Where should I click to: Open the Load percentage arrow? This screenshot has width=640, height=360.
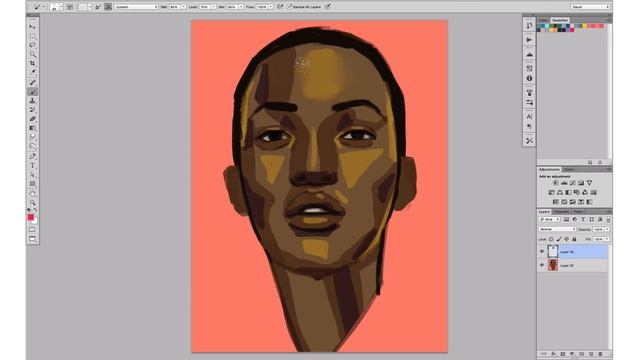pyautogui.click(x=213, y=7)
